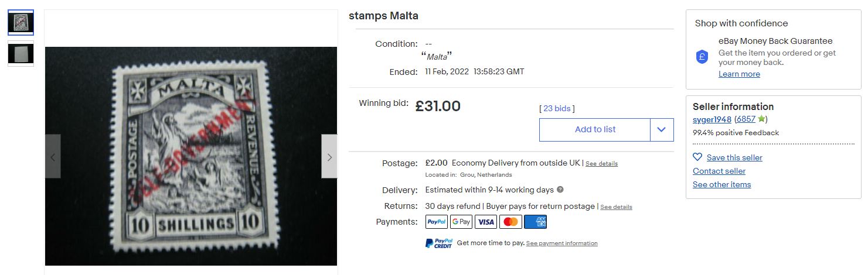Open See payment information link
Viewport: 868px width, 275px height.
tap(561, 243)
